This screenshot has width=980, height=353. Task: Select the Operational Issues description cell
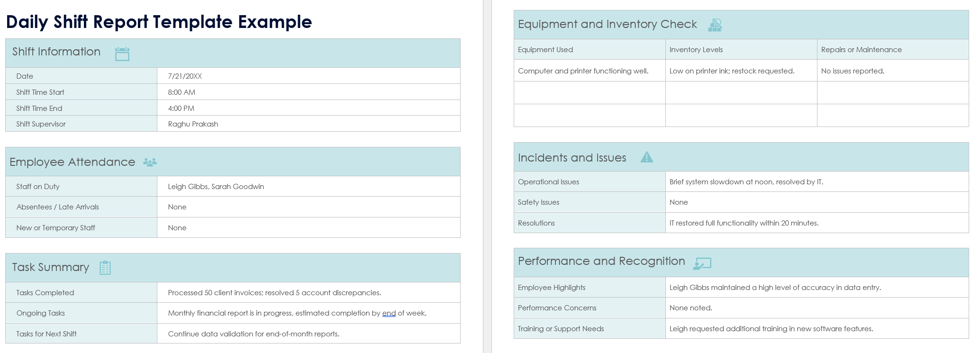coord(746,182)
